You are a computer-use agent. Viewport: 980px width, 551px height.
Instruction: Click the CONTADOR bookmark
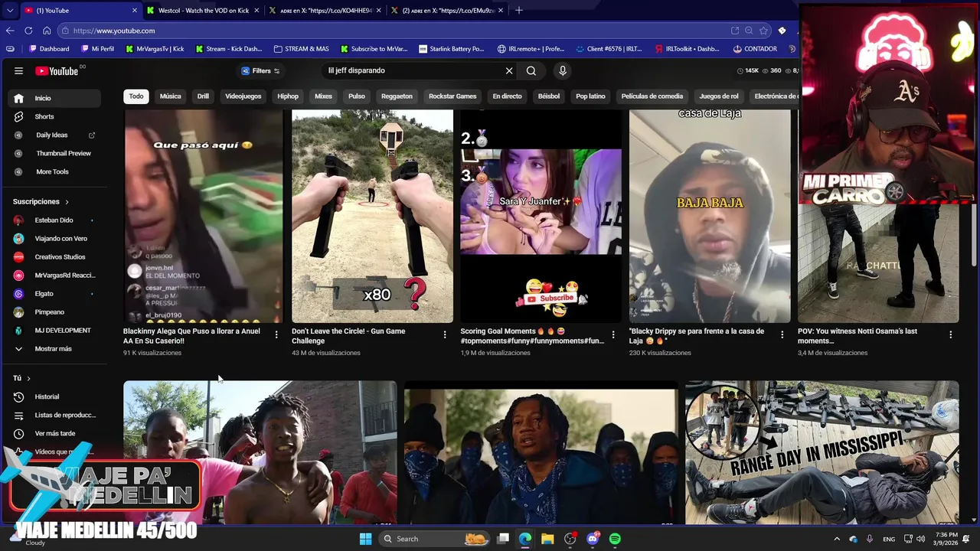coord(754,49)
